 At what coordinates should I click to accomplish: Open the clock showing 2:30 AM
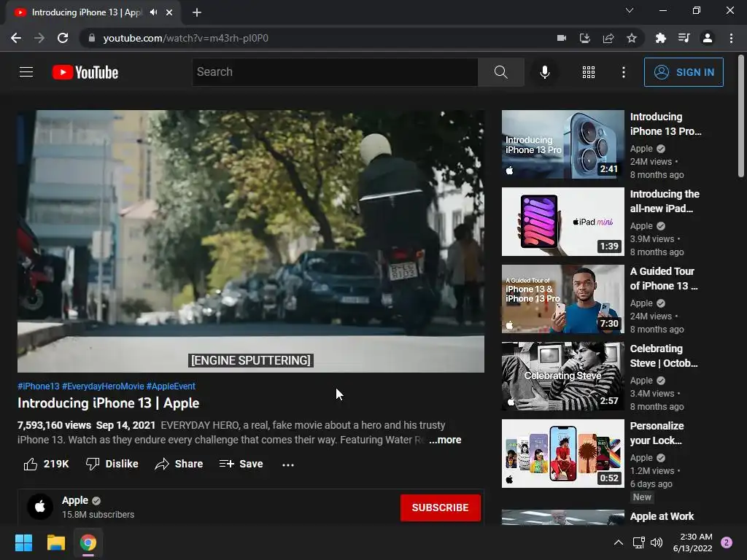pos(693,542)
